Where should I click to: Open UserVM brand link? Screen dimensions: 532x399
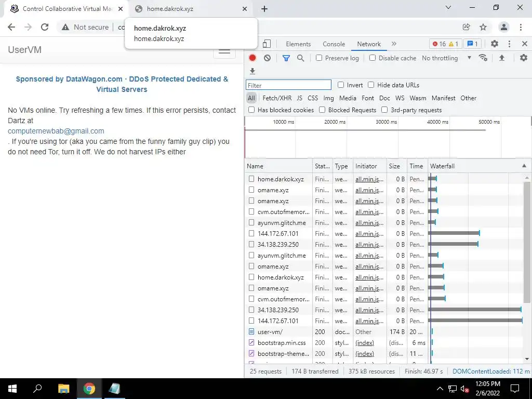coord(25,50)
